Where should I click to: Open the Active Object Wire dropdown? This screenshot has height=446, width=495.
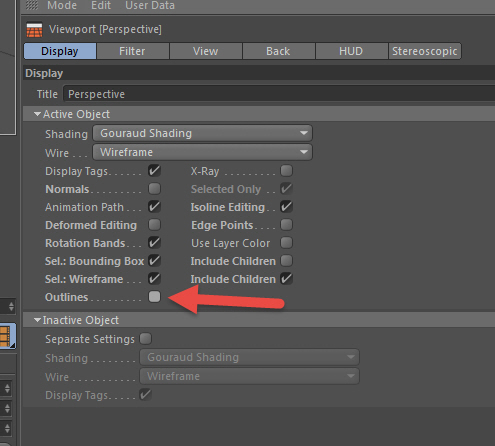[202, 152]
